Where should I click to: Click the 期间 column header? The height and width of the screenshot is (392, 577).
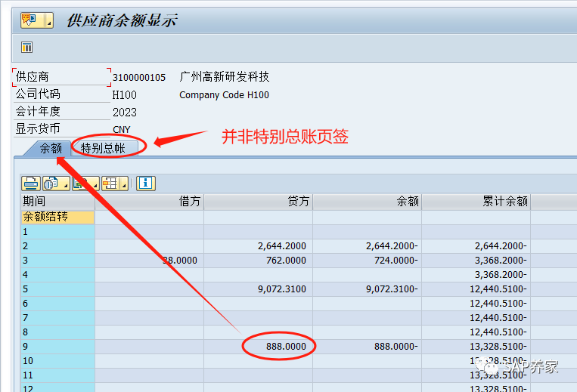click(x=57, y=202)
